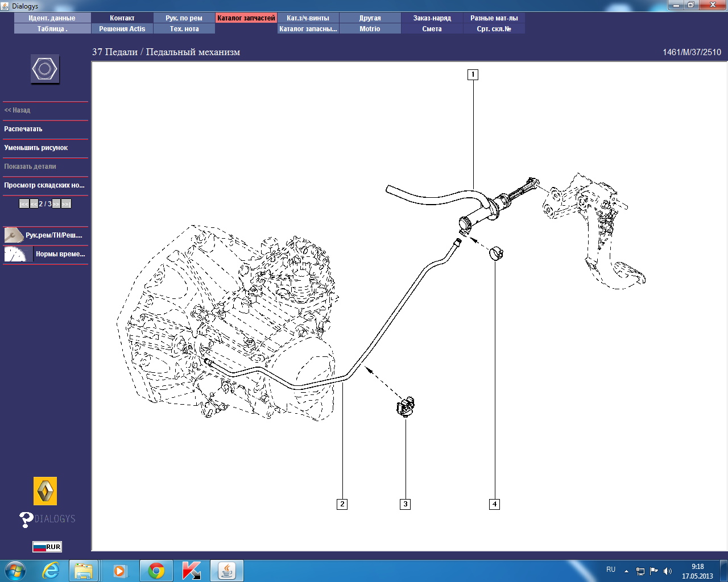Open Срт. скл.№ tab
Viewport: 728px width, 582px height.
pyautogui.click(x=494, y=29)
